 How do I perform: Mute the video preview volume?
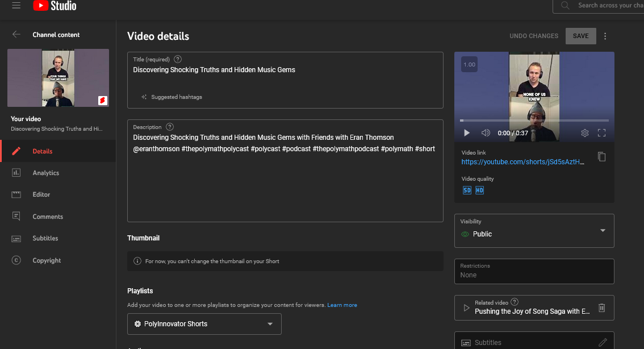(486, 133)
